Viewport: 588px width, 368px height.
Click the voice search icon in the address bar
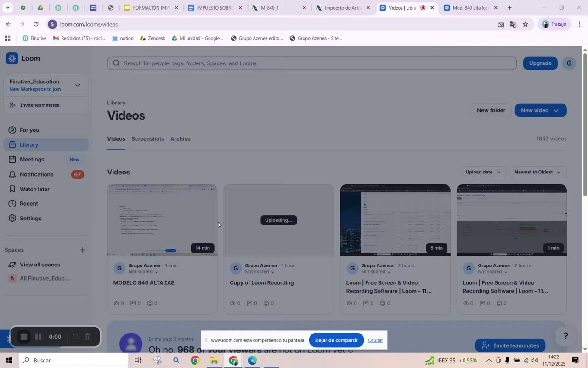tap(53, 24)
